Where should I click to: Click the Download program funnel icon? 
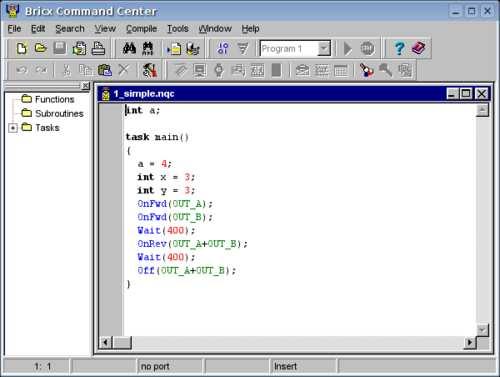243,49
